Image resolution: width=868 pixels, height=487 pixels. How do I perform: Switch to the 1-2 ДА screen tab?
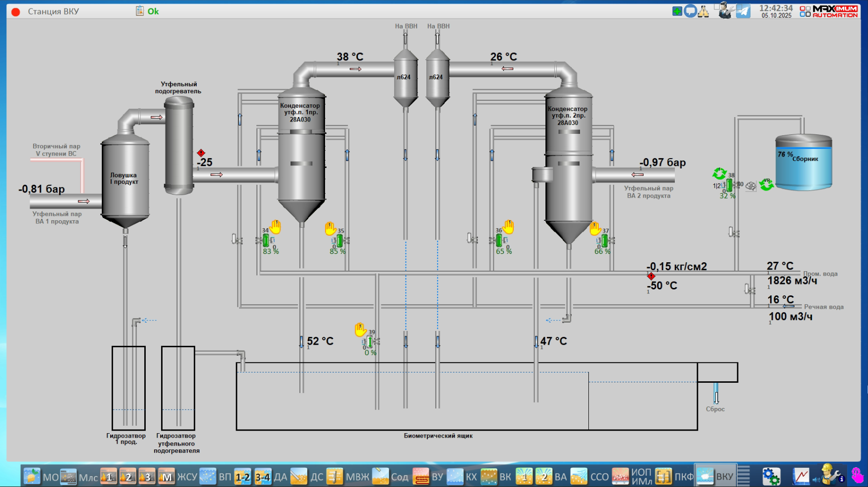(x=243, y=477)
